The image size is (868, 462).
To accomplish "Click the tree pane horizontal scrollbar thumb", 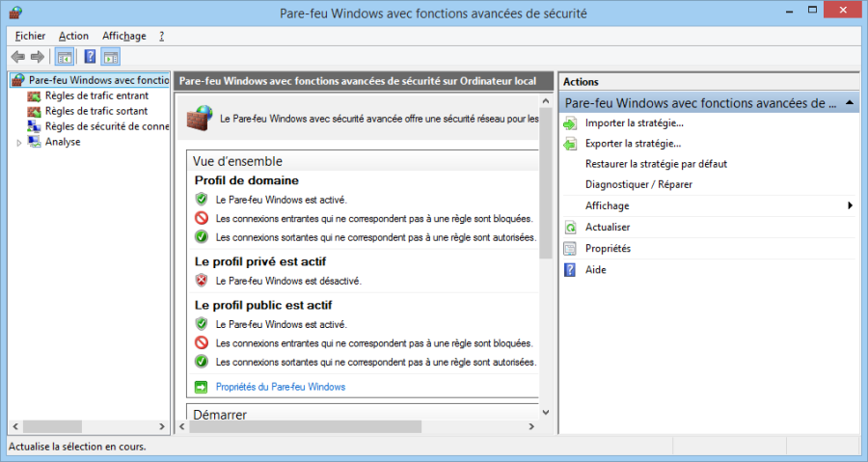I will 52,426.
